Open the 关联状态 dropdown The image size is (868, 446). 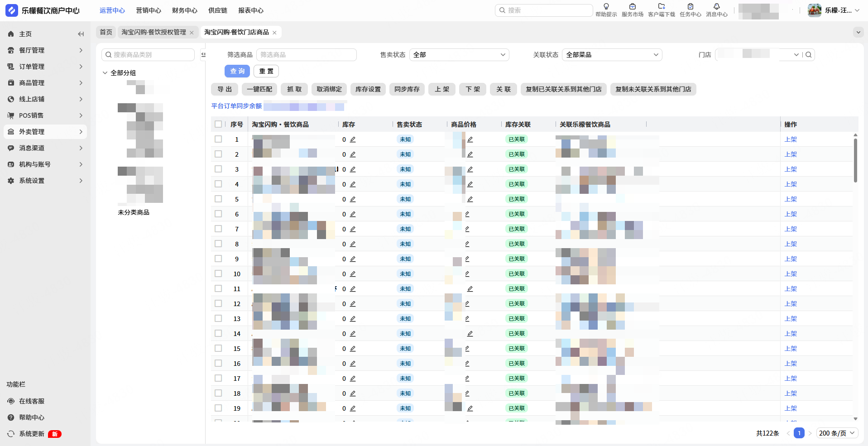coord(612,55)
